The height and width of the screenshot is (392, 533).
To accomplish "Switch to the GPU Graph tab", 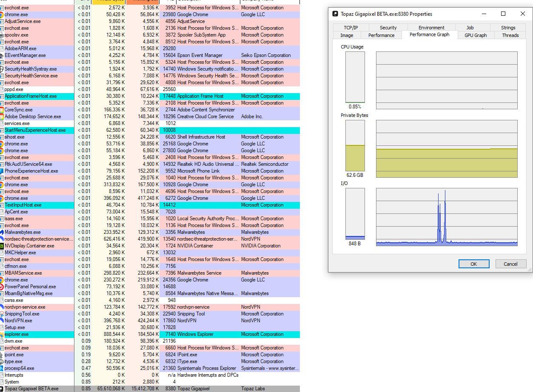I will click(x=475, y=35).
